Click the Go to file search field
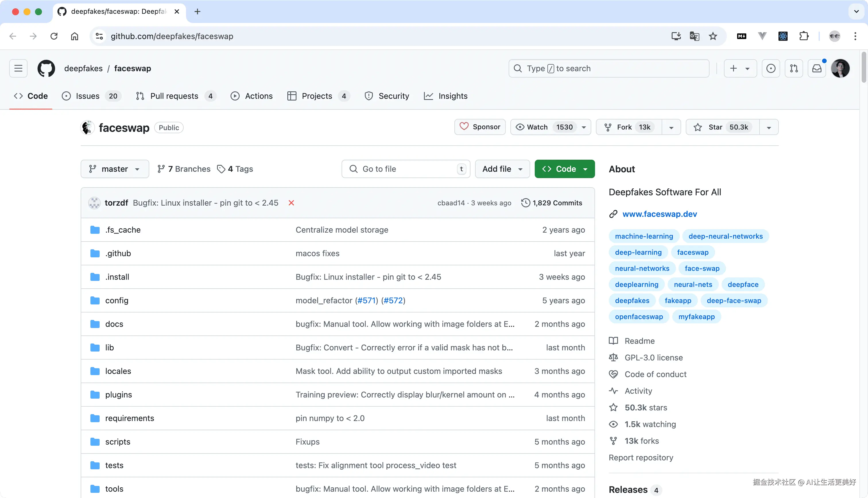868x498 pixels. click(x=406, y=169)
